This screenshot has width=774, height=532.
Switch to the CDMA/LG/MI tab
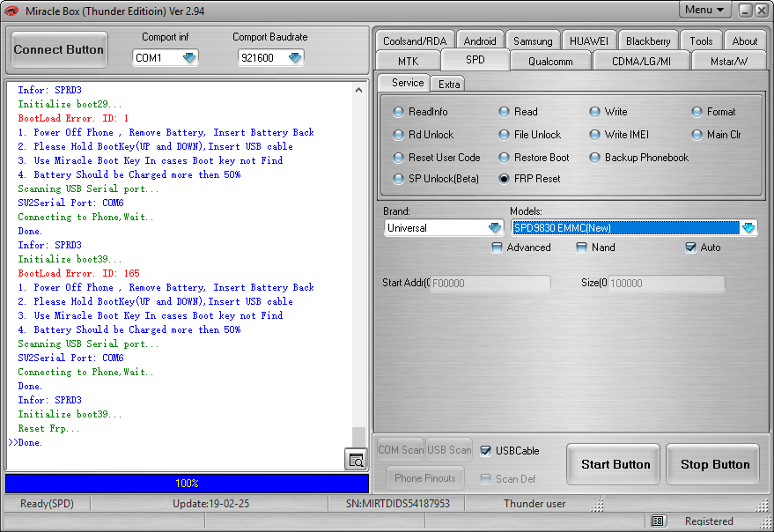(641, 62)
